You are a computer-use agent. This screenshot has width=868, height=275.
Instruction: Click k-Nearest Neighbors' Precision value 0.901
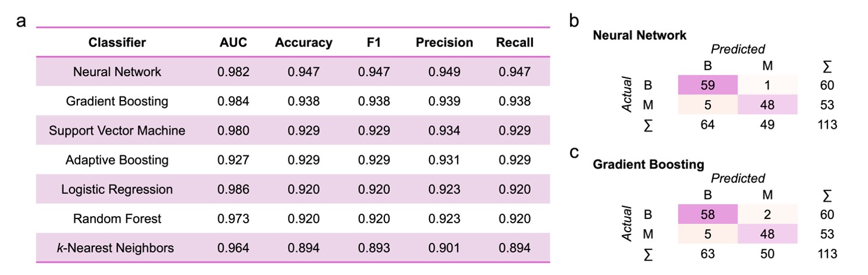click(444, 248)
